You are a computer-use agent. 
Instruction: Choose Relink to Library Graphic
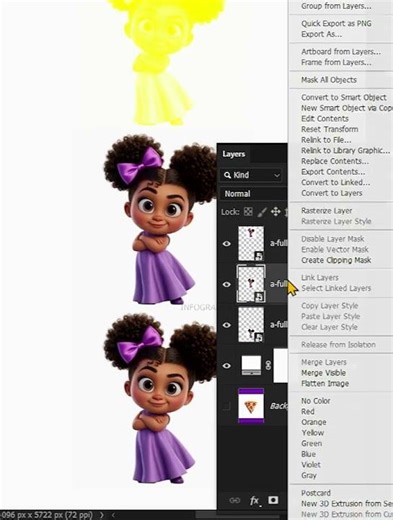coord(345,151)
